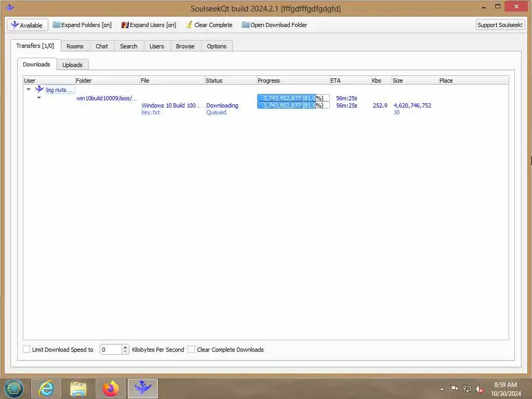532x399 pixels.
Task: Open Action Center flag icon
Action: pos(454,389)
